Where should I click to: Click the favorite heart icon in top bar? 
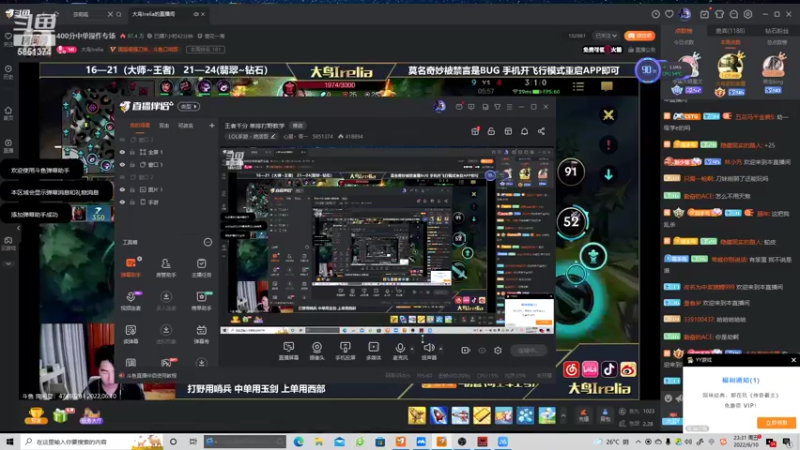[x=669, y=14]
